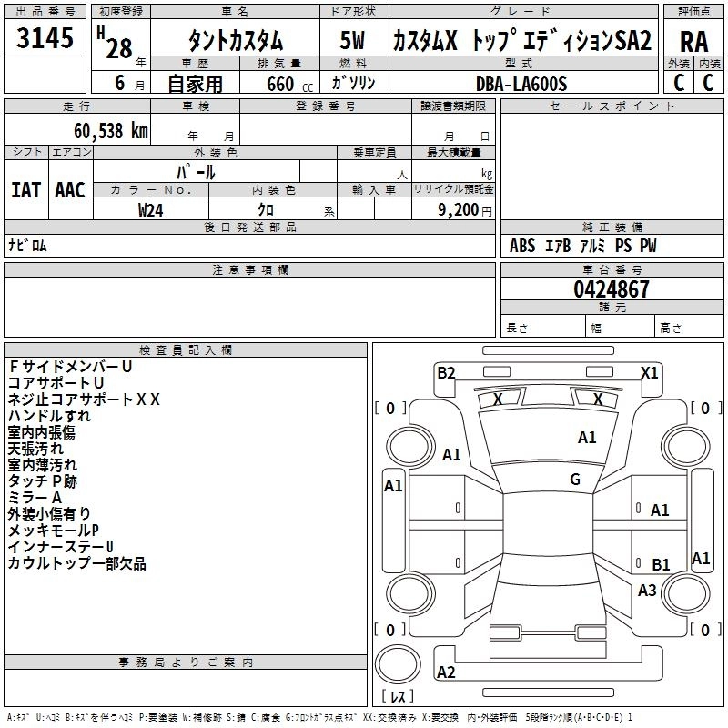
Task: Click the A2 mark near rear bumper
Action: 446,672
